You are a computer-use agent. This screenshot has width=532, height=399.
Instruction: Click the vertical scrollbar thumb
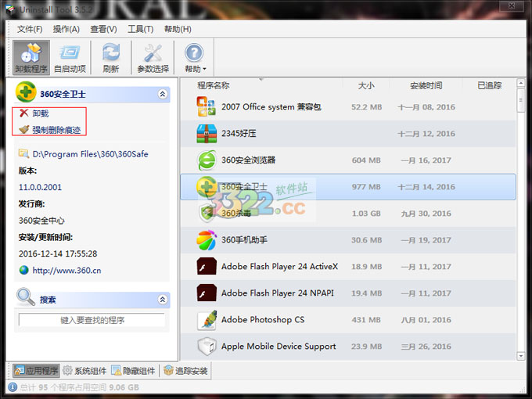[520, 100]
